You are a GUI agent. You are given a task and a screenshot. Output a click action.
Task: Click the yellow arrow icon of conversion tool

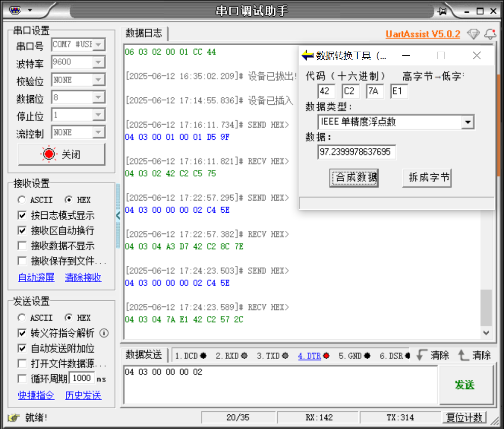point(307,56)
